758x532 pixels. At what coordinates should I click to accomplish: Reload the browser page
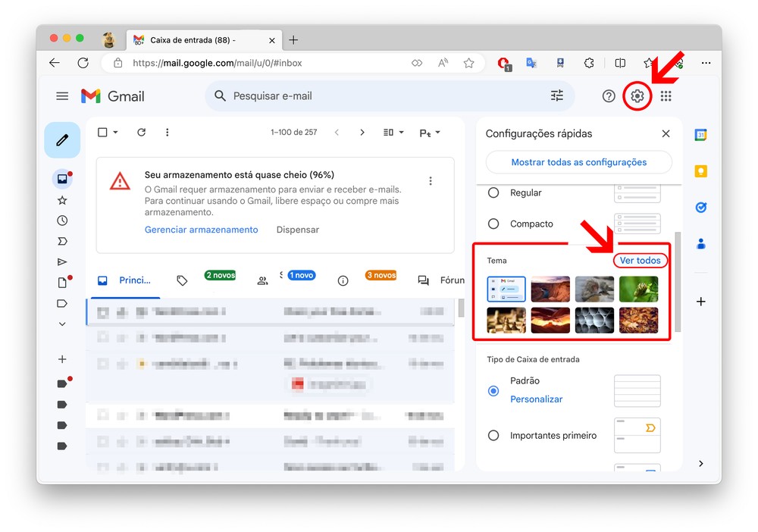click(x=83, y=63)
